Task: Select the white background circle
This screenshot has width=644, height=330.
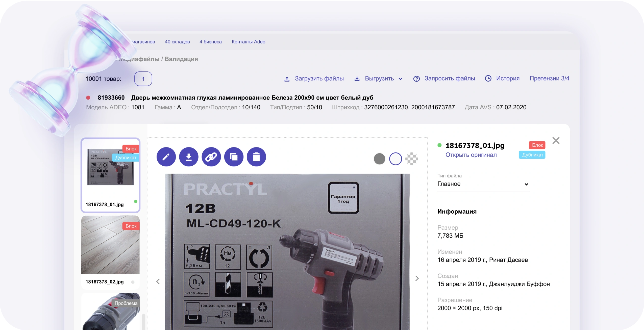Action: 395,159
